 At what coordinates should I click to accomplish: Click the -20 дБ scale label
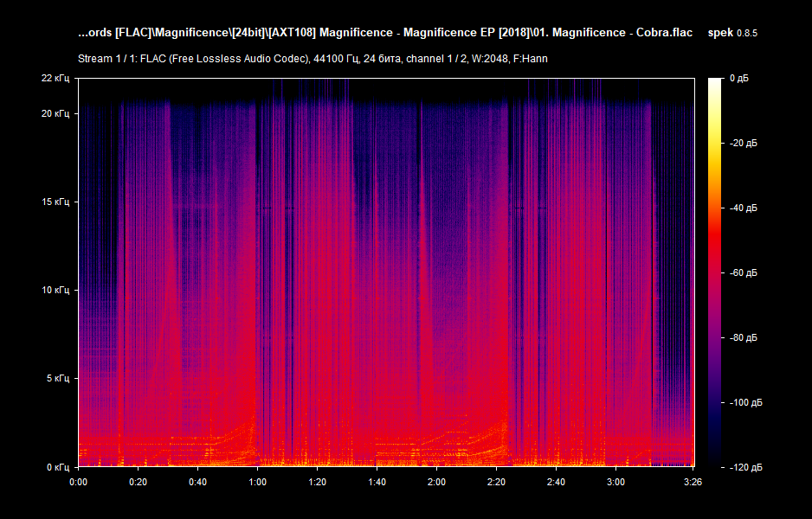pos(743,143)
